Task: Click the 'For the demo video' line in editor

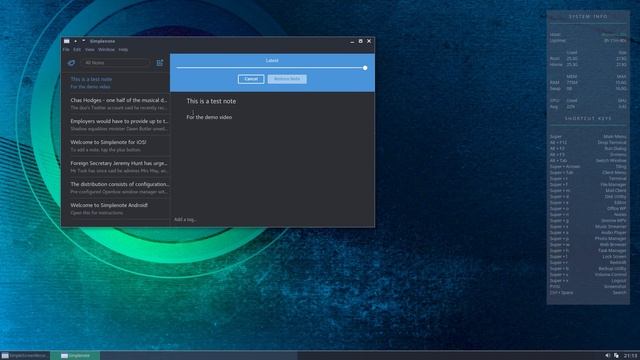Action: tap(209, 117)
